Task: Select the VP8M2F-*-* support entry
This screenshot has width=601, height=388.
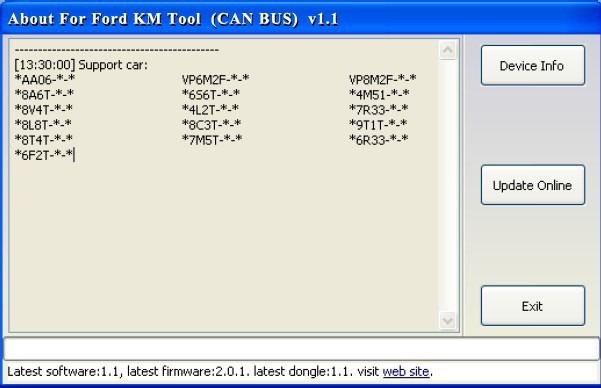Action: pyautogui.click(x=383, y=80)
